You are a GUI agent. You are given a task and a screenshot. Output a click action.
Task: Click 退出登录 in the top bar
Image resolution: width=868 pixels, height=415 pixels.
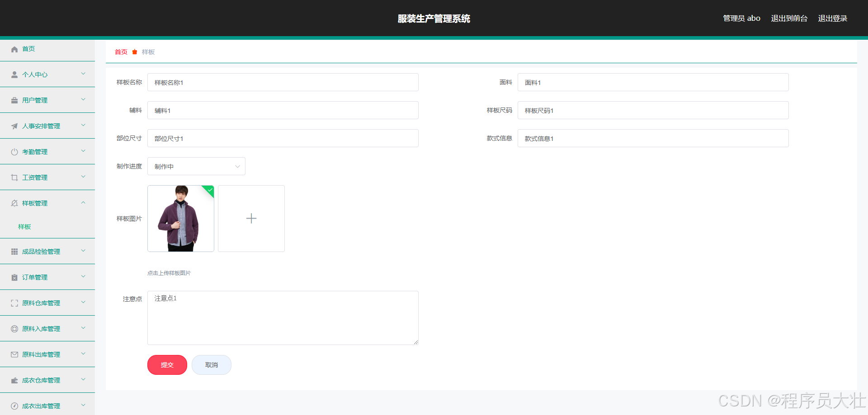(x=833, y=18)
